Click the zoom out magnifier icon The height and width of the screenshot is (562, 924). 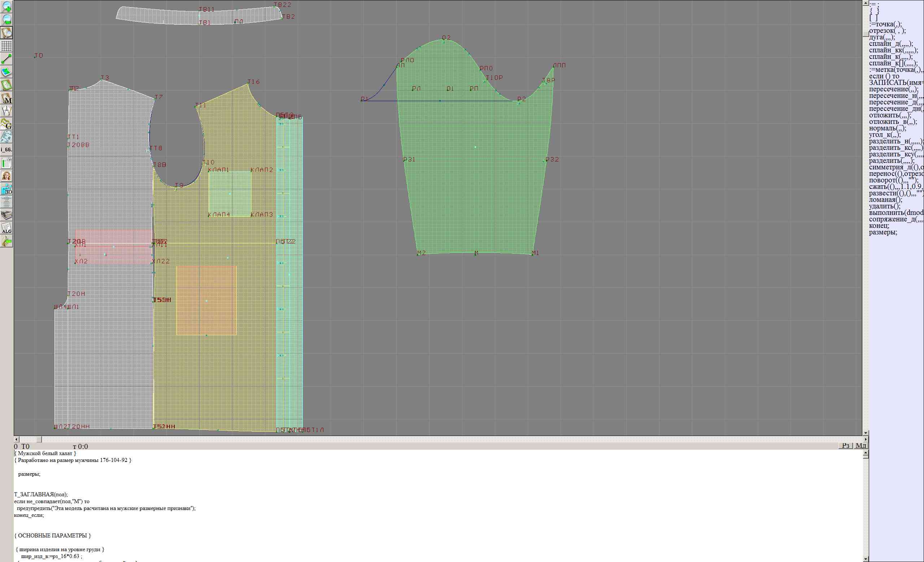coord(6,20)
